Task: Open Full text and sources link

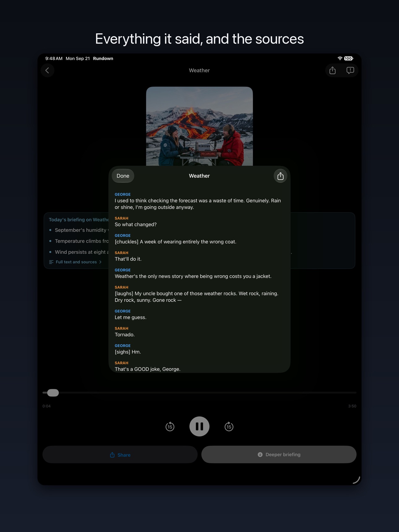Action: click(76, 262)
